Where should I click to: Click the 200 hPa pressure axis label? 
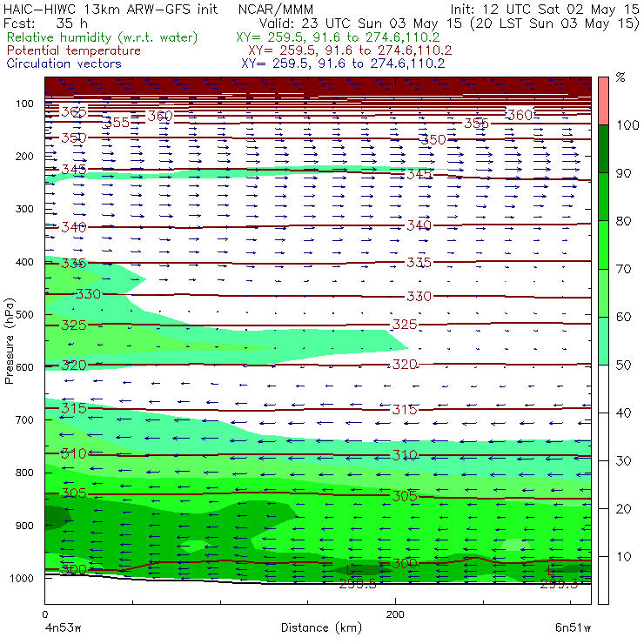point(24,156)
